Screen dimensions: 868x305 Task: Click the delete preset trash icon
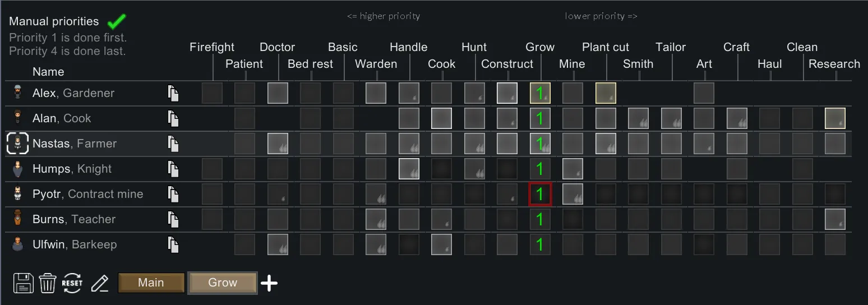click(x=48, y=283)
